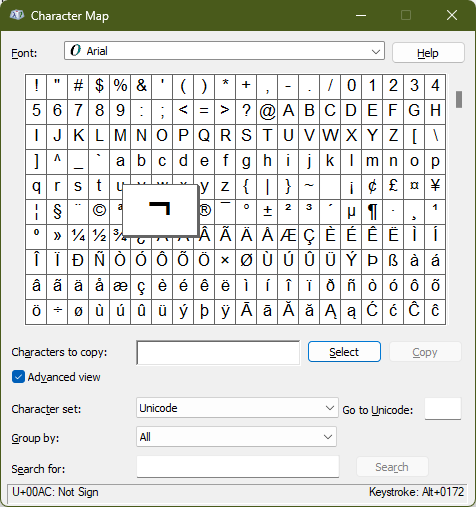Image resolution: width=476 pixels, height=507 pixels.
Task: Click the pilcrow paragraph symbol
Action: (372, 211)
